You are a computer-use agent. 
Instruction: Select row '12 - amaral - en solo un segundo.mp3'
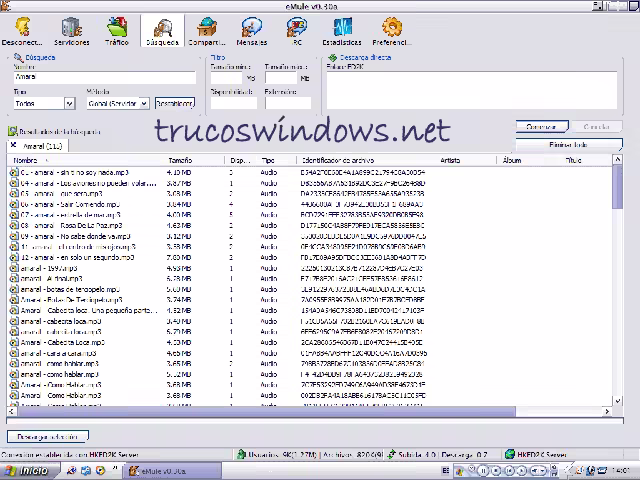coord(310,258)
